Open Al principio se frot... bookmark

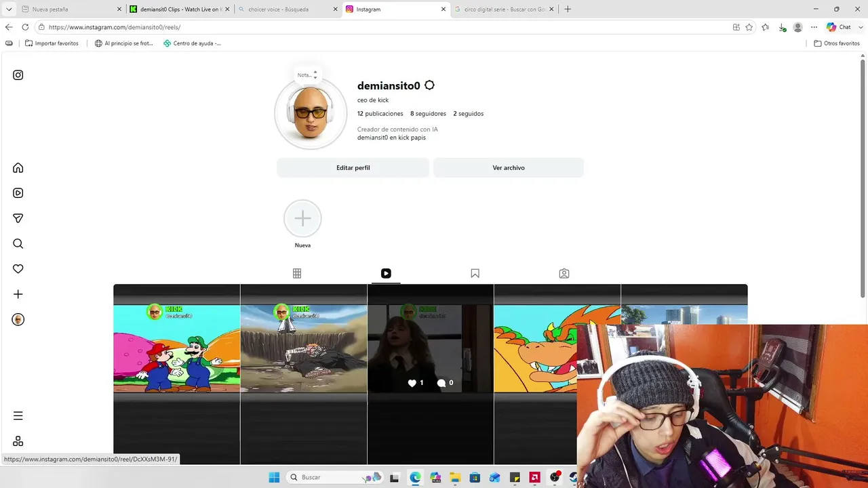pos(124,43)
